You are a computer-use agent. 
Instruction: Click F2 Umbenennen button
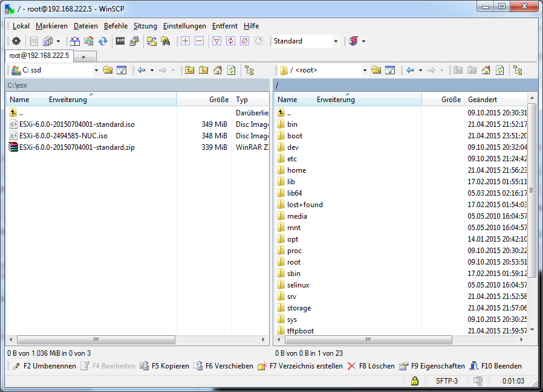point(44,366)
